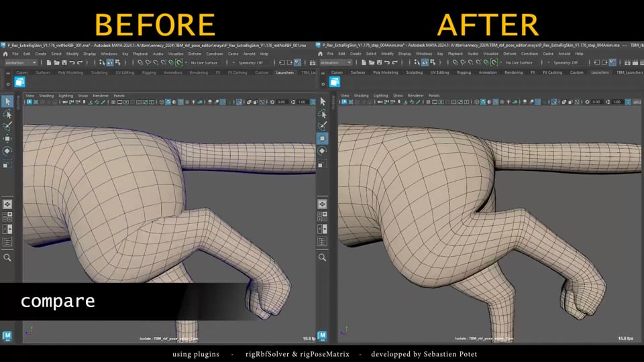
Task: Click the highlighted Move tool in AFTER window
Action: pos(323,138)
